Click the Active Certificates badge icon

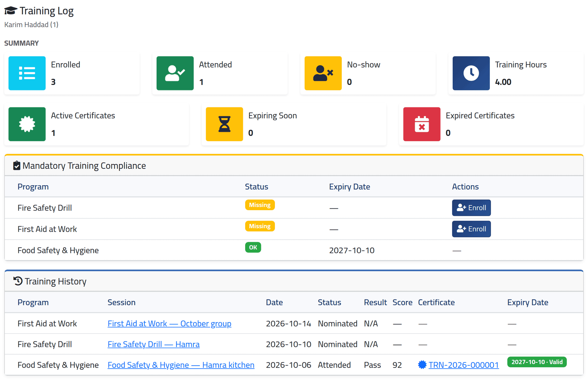(27, 124)
